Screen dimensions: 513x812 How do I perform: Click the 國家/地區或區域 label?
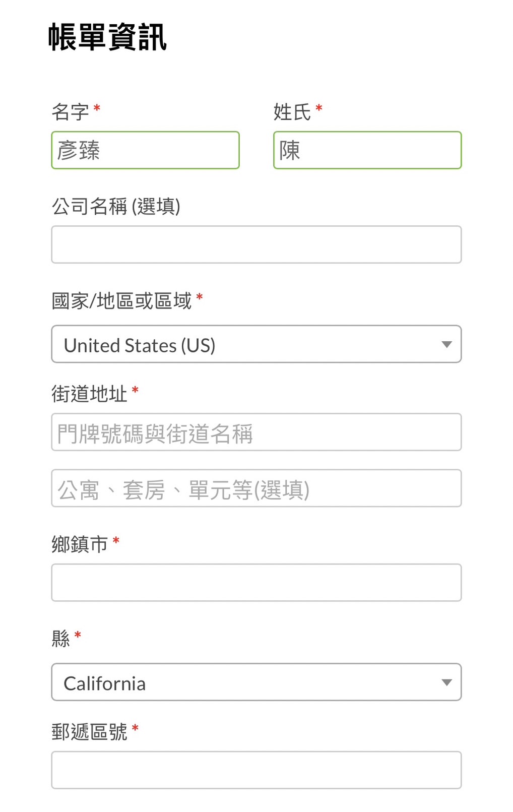(121, 301)
